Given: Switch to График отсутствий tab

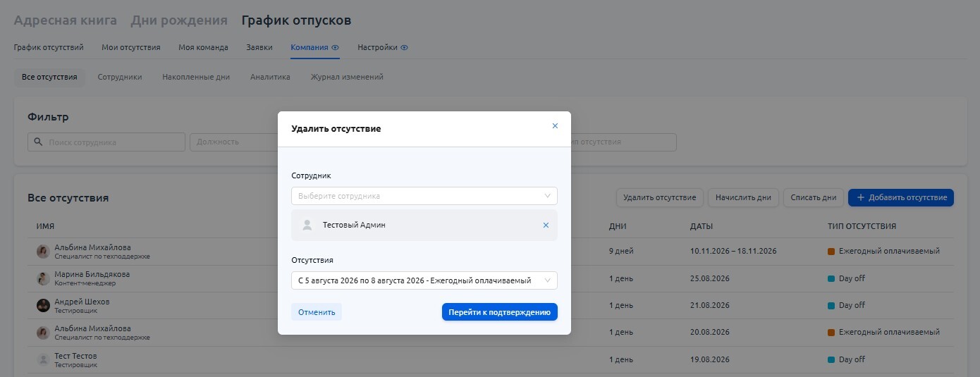Looking at the screenshot, I should pyautogui.click(x=49, y=48).
